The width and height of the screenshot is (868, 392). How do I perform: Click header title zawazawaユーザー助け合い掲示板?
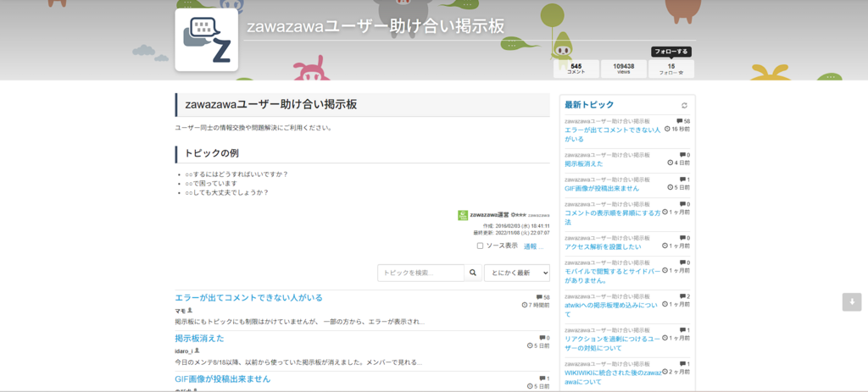coord(376,26)
